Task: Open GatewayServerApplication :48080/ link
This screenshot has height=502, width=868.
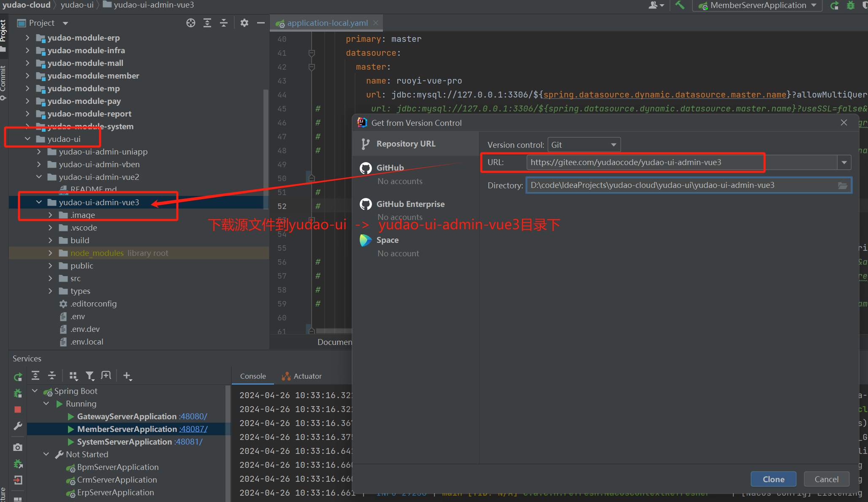Action: pyautogui.click(x=193, y=416)
